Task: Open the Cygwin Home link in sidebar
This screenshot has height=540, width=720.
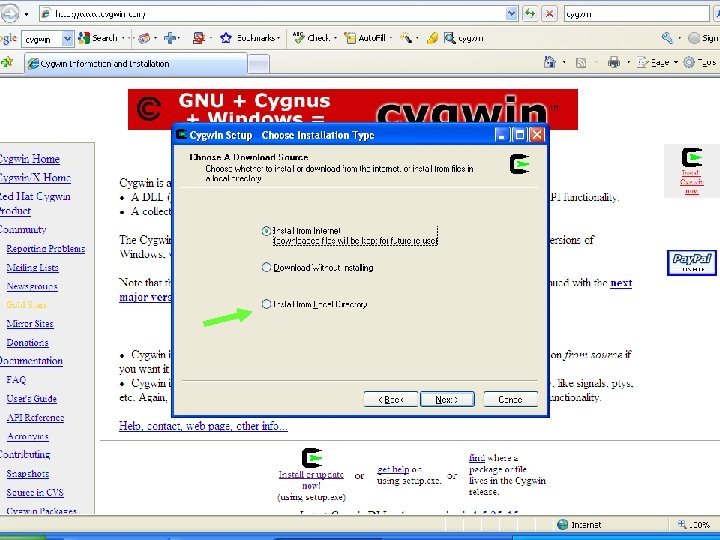Action: pos(29,159)
